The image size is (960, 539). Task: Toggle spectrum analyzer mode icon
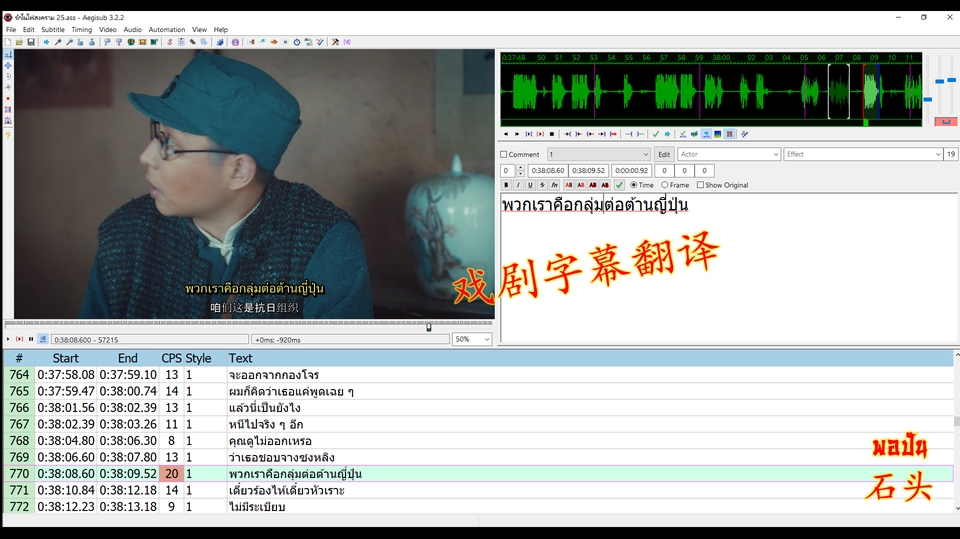(x=718, y=134)
